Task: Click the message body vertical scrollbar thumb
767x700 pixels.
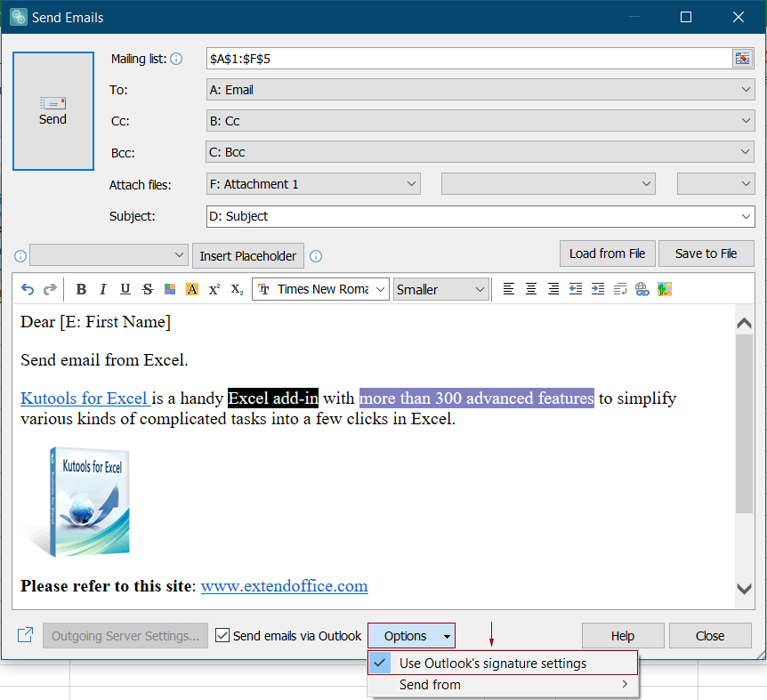Action: point(744,423)
